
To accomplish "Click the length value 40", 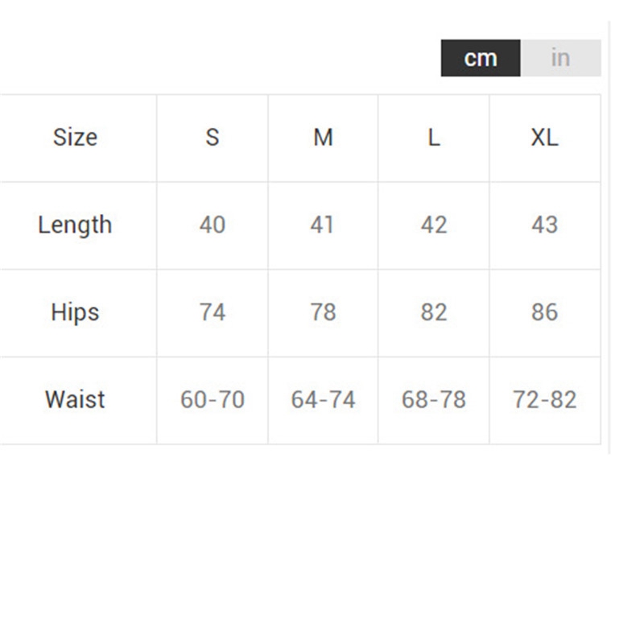I will [x=213, y=225].
